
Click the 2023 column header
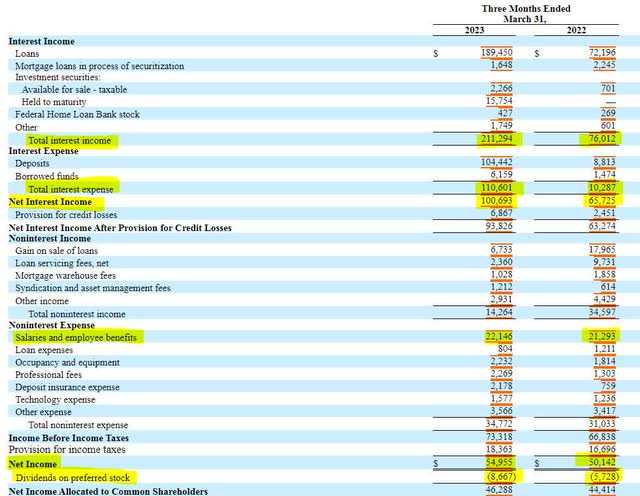[x=474, y=30]
